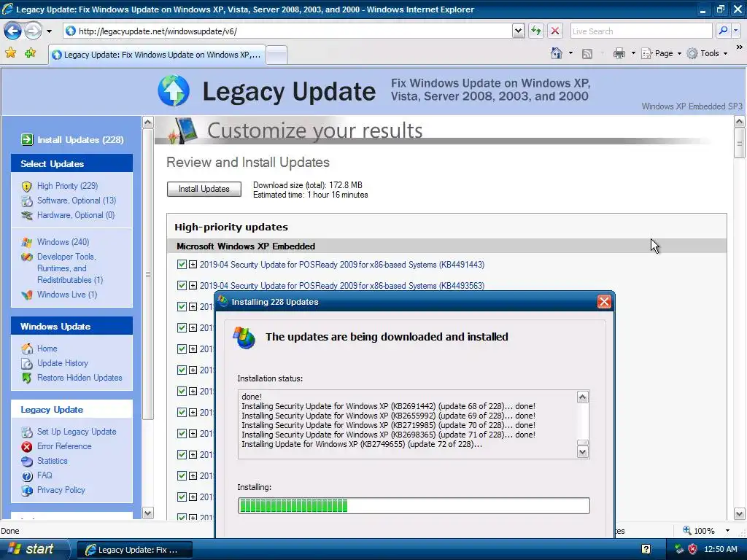The width and height of the screenshot is (747, 560).
Task: Open Windows Live (1) category
Action: pos(66,295)
